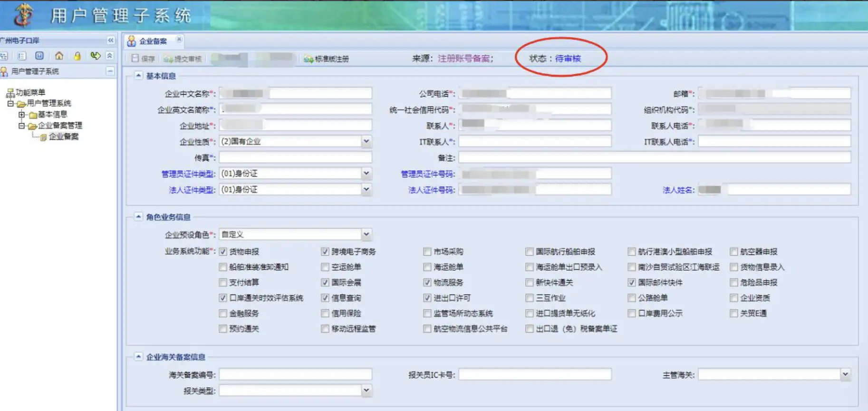
Task: Click the 报关员IC卡号 input field
Action: [x=535, y=375]
